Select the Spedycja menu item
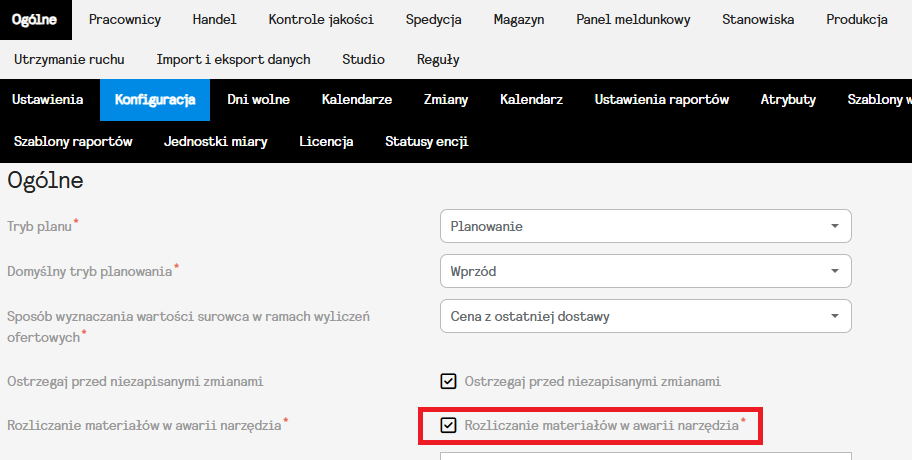 click(433, 20)
